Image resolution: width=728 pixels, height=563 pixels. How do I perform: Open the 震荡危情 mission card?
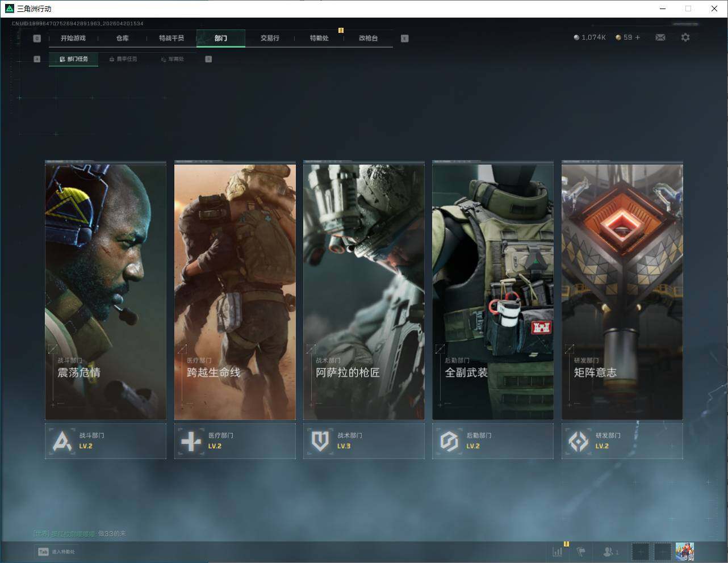coord(106,291)
